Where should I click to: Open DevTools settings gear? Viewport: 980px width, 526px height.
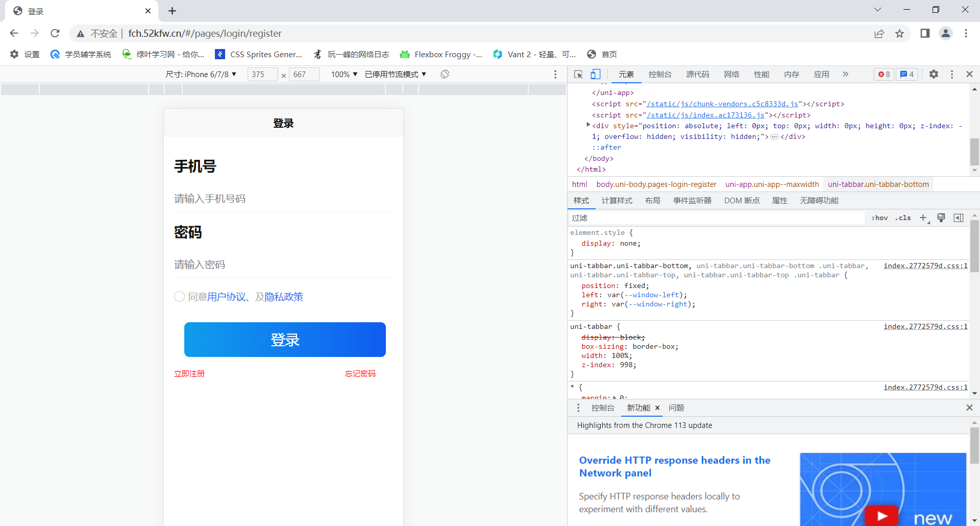point(934,74)
